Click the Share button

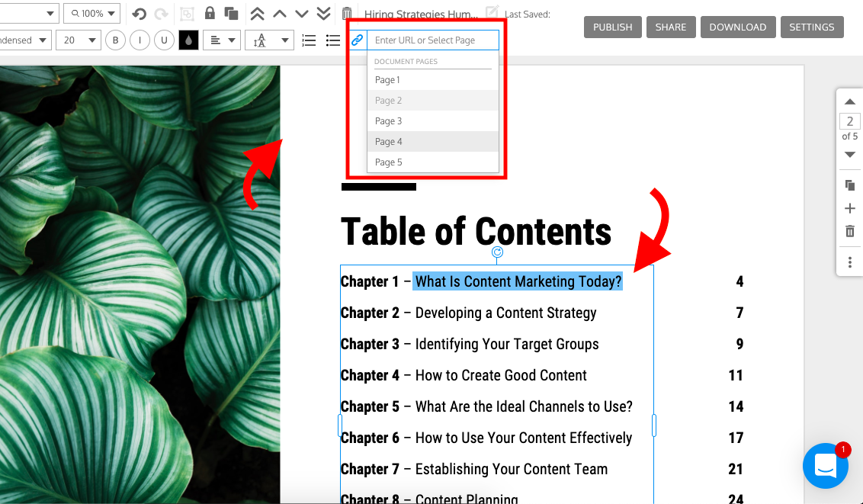(671, 27)
